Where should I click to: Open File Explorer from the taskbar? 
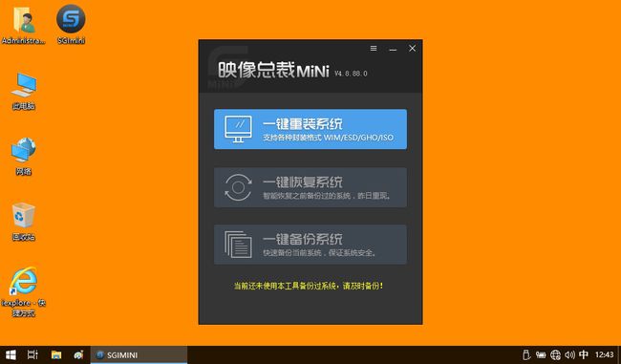click(x=56, y=354)
